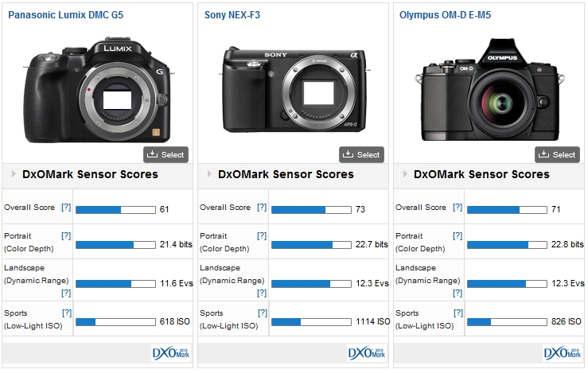Open Portrait help [?] for Sony

point(262,235)
